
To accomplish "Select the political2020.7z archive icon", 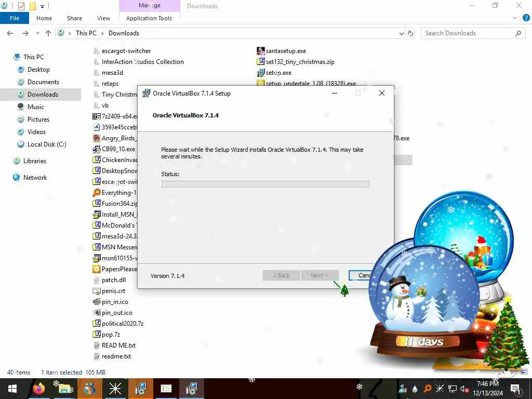I will [96, 324].
